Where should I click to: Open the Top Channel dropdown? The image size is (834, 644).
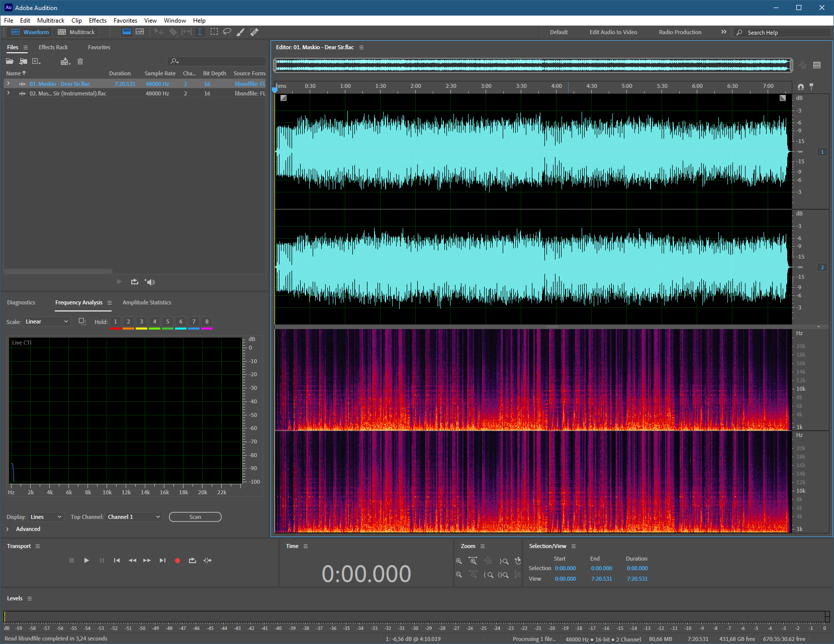tap(134, 517)
